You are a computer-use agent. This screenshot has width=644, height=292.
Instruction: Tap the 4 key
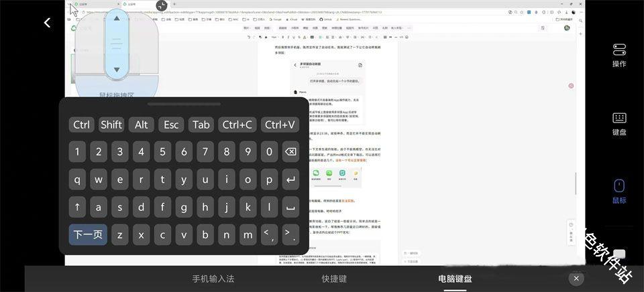click(x=141, y=152)
